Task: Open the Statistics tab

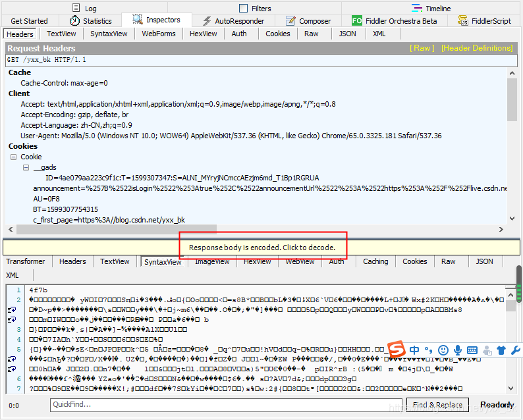Action: point(91,20)
